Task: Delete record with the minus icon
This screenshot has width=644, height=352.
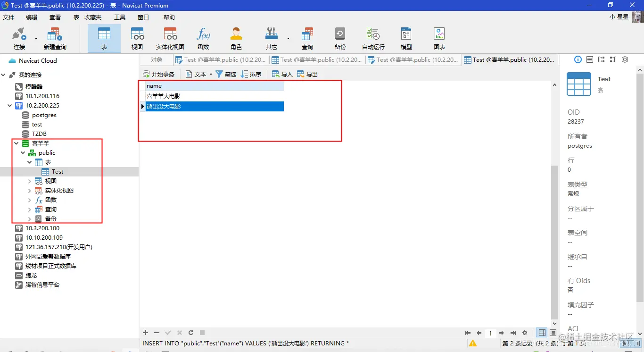Action: (157, 333)
